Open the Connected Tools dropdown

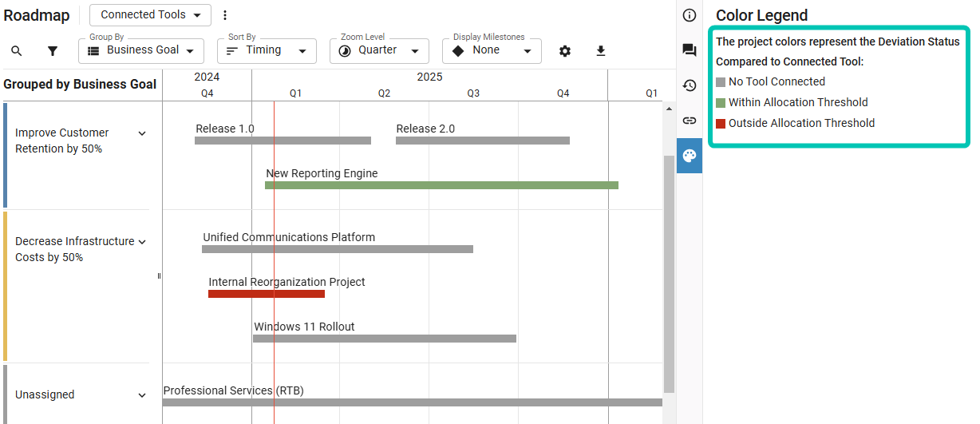(x=150, y=15)
